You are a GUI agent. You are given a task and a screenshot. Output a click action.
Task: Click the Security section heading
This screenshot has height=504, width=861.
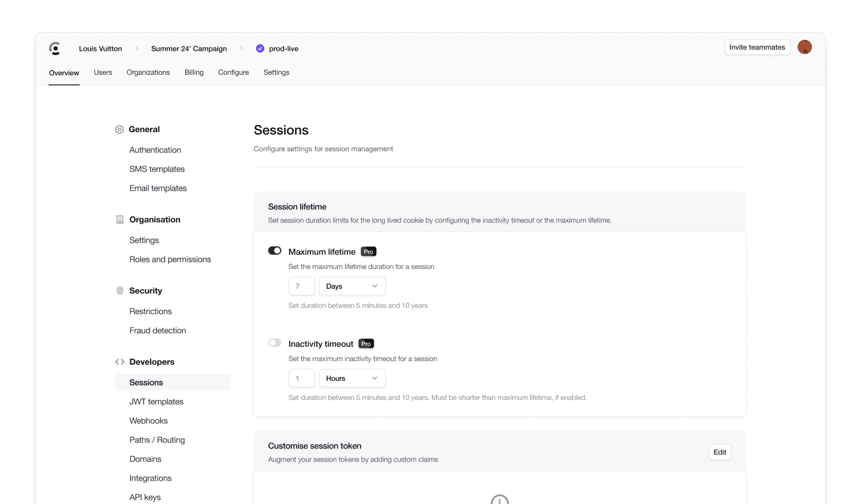point(146,291)
